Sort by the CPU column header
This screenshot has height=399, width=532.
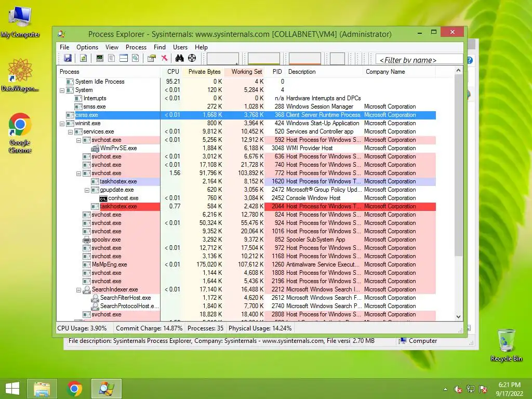pyautogui.click(x=171, y=72)
